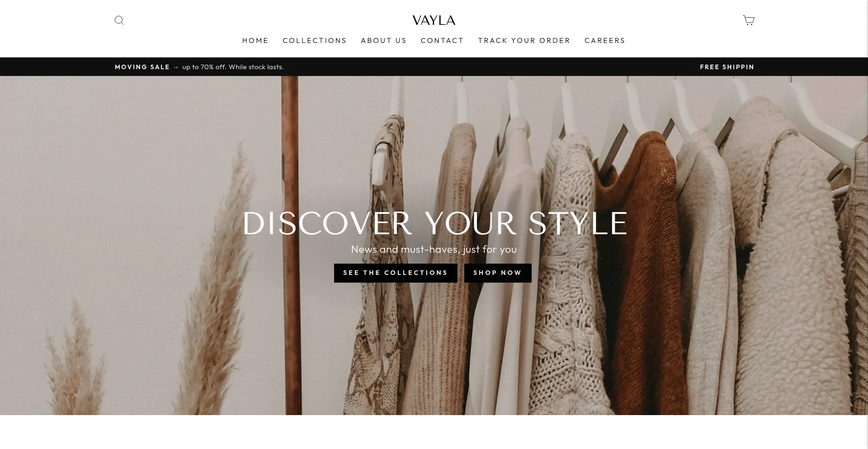Select Track Your Order in navigation
The image size is (868, 449).
524,41
